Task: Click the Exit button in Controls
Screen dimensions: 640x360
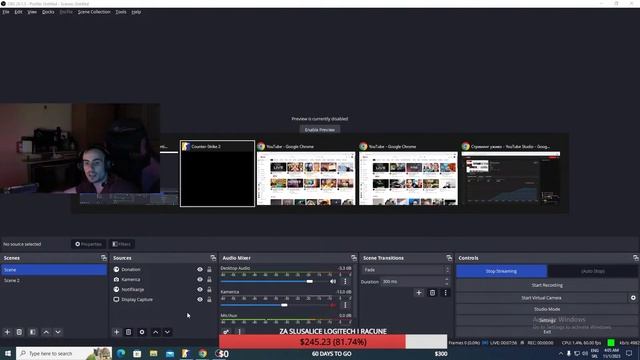Action: click(x=547, y=332)
